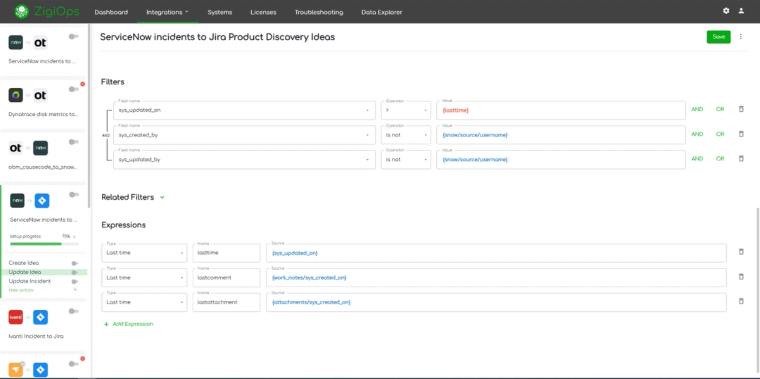Viewport: 760px width, 379px height.
Task: Toggle the Update Incident action switch
Action: click(x=75, y=282)
